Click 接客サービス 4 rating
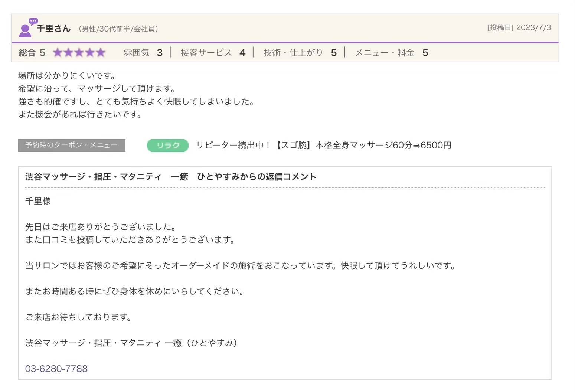 [x=213, y=53]
